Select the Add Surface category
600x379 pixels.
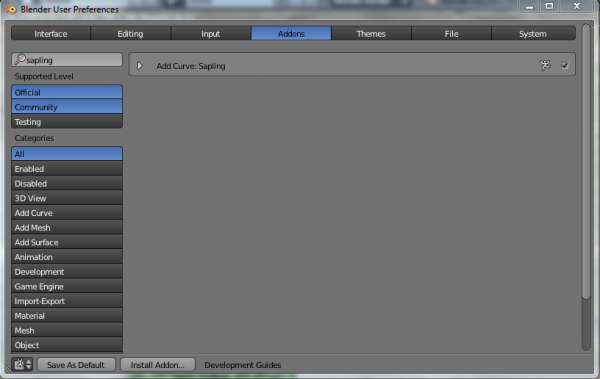point(67,242)
